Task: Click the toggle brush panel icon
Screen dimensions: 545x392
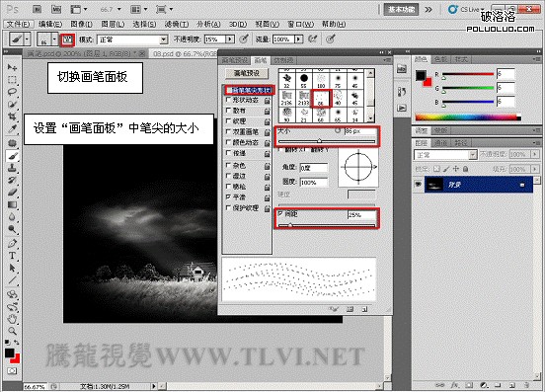Action: (x=67, y=39)
